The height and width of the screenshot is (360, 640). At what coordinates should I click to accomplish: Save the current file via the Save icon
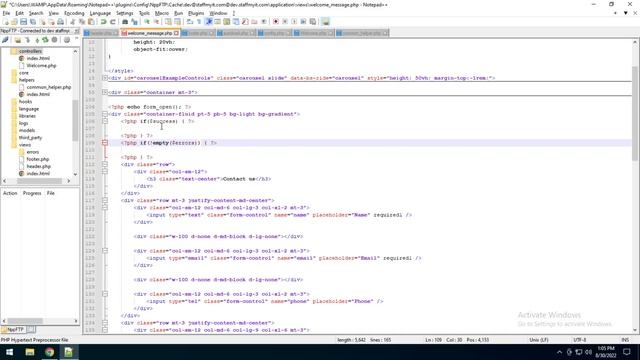23,22
